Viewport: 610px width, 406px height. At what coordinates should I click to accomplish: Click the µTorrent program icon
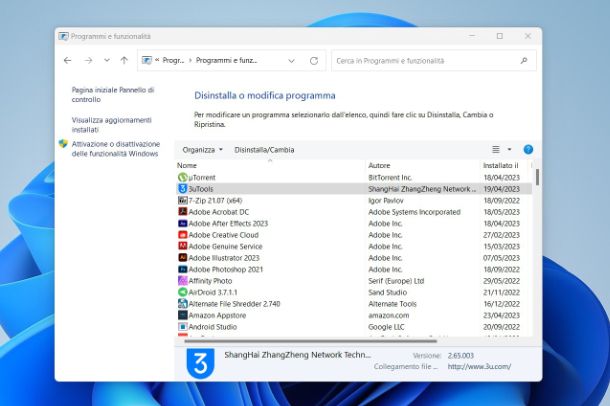[182, 177]
